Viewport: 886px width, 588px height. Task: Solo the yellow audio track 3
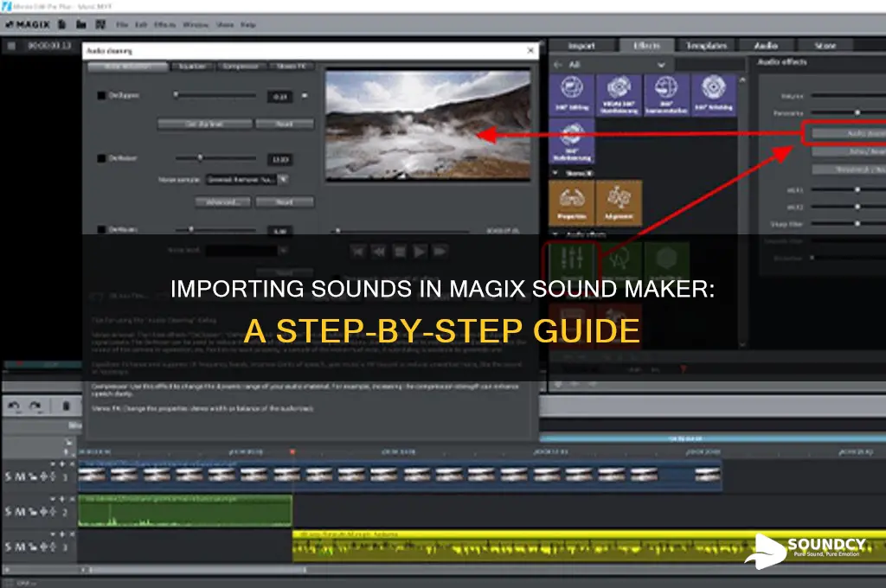(9, 546)
